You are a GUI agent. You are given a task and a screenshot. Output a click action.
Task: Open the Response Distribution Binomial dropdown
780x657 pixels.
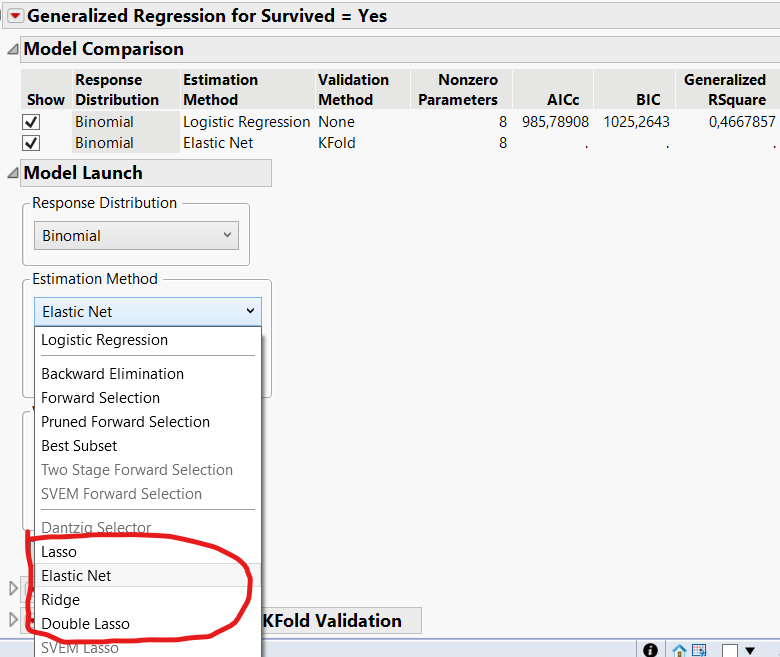[x=139, y=236]
